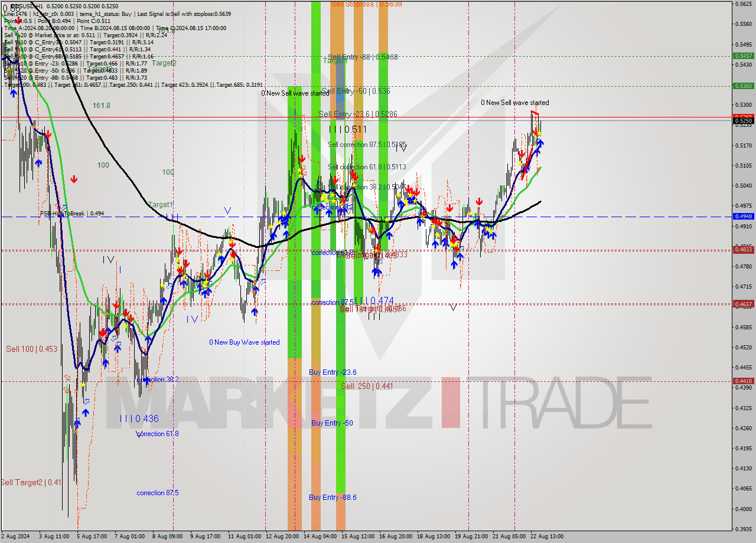Viewport: 756px width, 543px height.
Task: Select the 'Sell Entry -23.6 | 0.5286' label
Action: tap(358, 114)
